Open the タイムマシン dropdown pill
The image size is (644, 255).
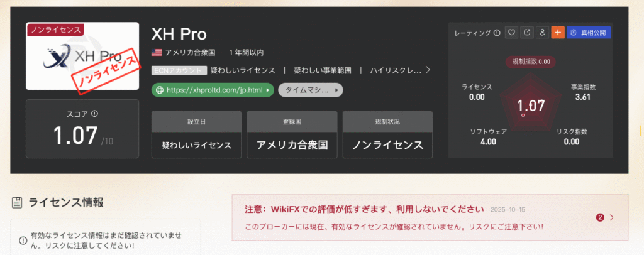(310, 90)
